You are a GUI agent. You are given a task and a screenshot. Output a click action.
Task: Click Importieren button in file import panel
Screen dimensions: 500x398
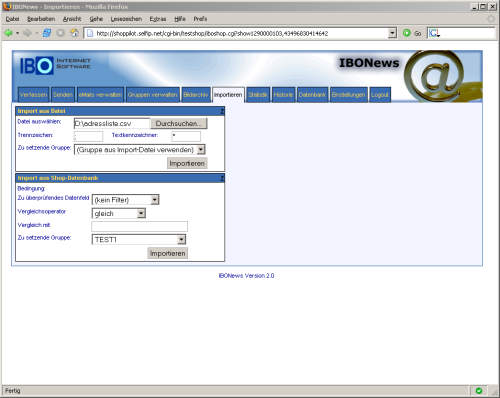[187, 163]
